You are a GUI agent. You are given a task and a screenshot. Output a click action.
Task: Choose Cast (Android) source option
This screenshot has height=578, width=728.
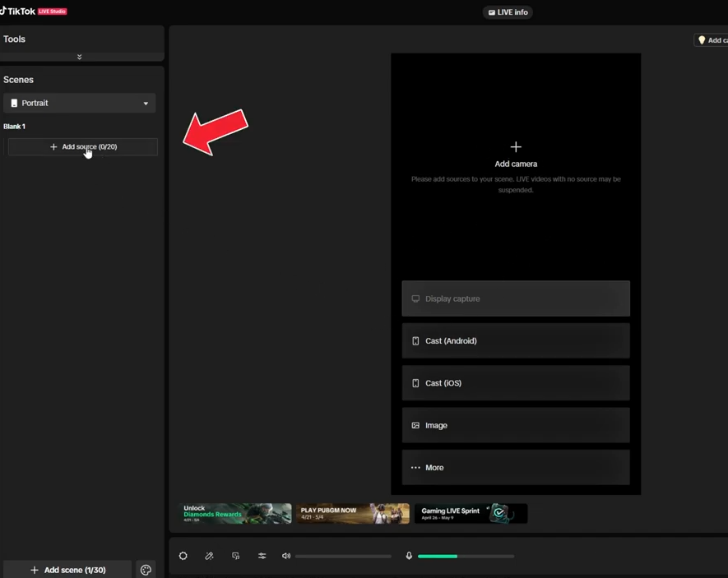[x=516, y=341]
